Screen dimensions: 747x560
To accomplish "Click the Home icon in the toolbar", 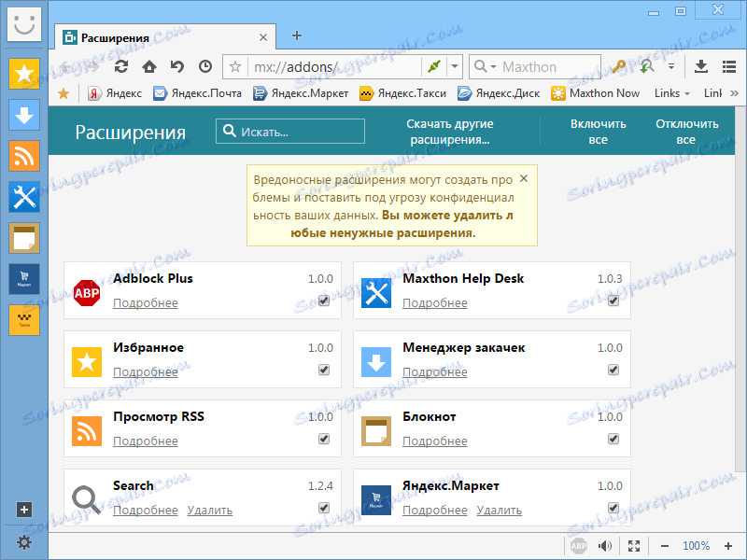I will (x=148, y=66).
